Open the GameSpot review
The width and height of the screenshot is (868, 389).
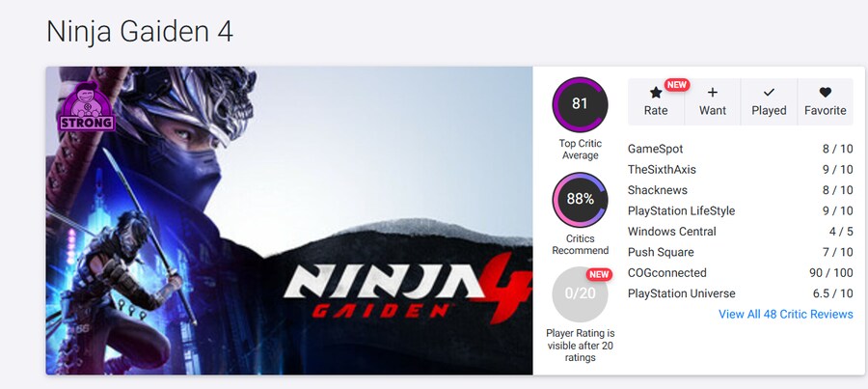(656, 149)
